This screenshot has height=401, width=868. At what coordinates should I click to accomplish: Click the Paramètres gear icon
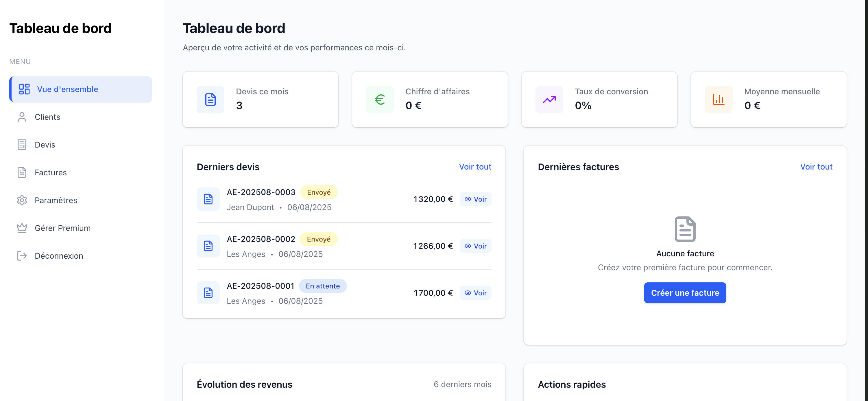[x=22, y=200]
